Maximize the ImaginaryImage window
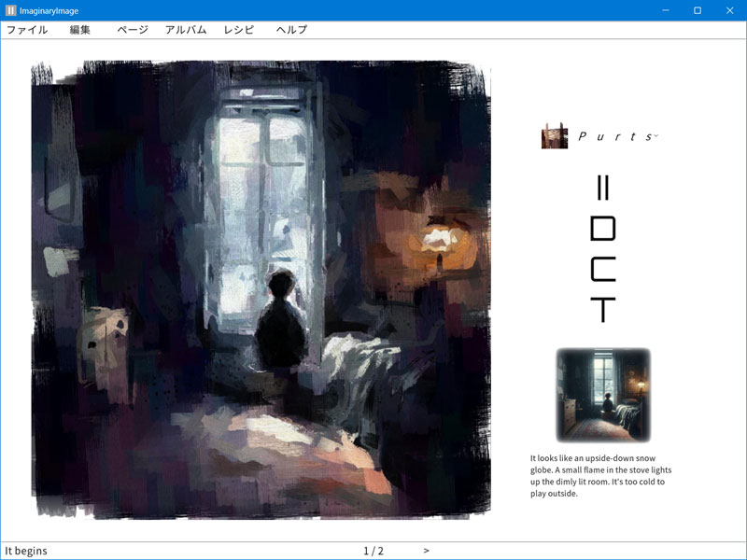 pos(697,10)
